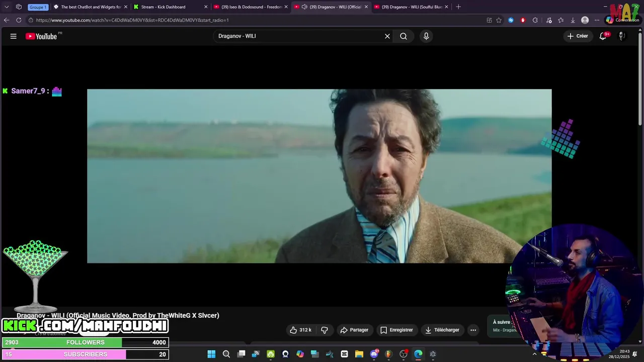Image resolution: width=644 pixels, height=362 pixels.
Task: Go back with the browser back arrow
Action: pos(7,20)
